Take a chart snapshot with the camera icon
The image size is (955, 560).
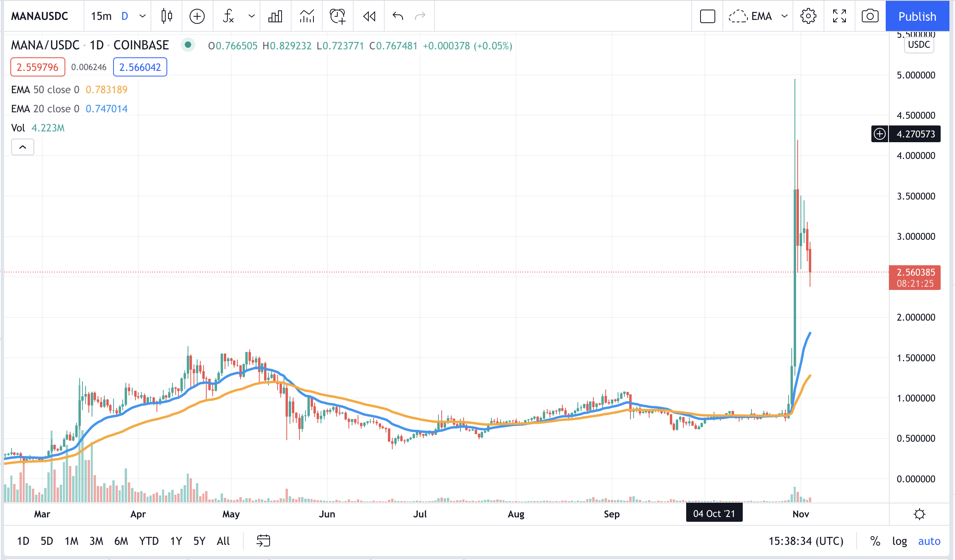[x=870, y=16]
